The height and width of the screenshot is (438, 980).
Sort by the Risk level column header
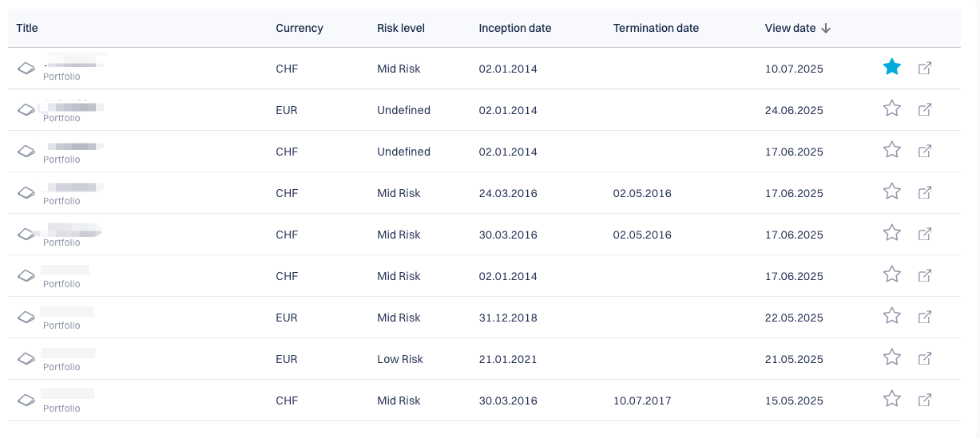click(401, 28)
